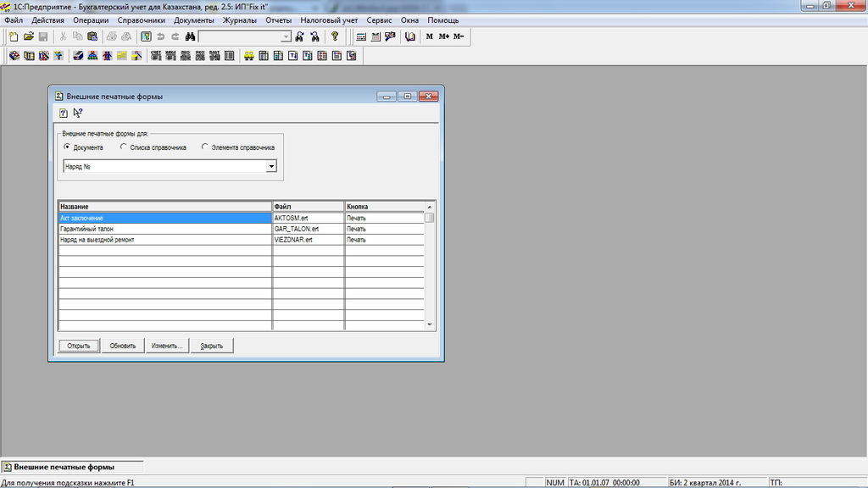The image size is (868, 488).
Task: Click the GAR_TALON.ert file cell
Action: click(309, 229)
